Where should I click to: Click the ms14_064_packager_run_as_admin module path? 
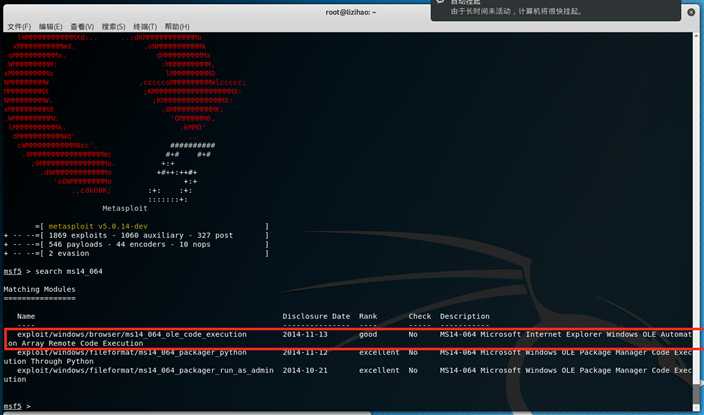pyautogui.click(x=145, y=371)
